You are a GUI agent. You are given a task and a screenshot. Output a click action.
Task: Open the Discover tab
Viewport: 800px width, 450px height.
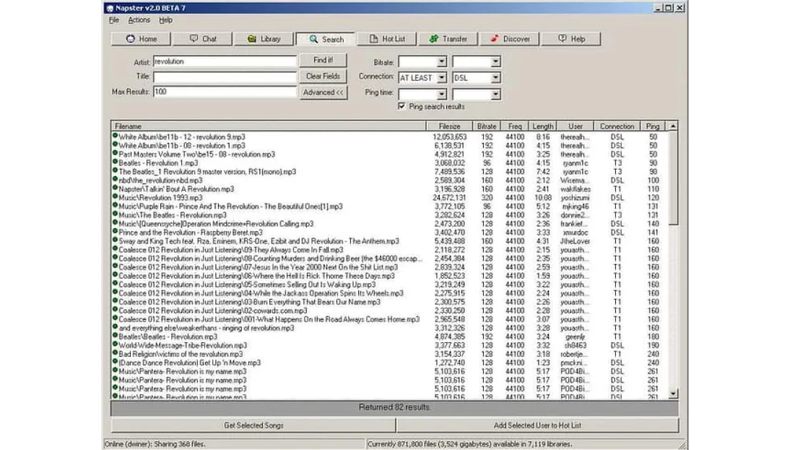(x=509, y=39)
